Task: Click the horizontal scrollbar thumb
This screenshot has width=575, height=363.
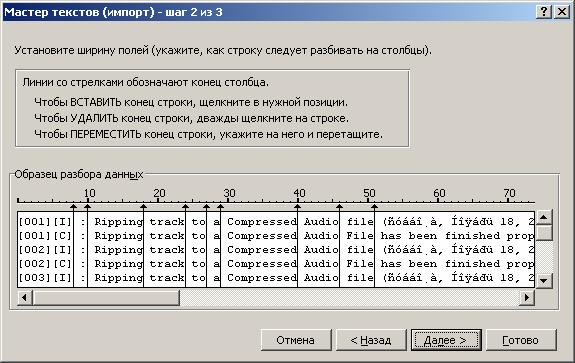Action: pyautogui.click(x=106, y=297)
